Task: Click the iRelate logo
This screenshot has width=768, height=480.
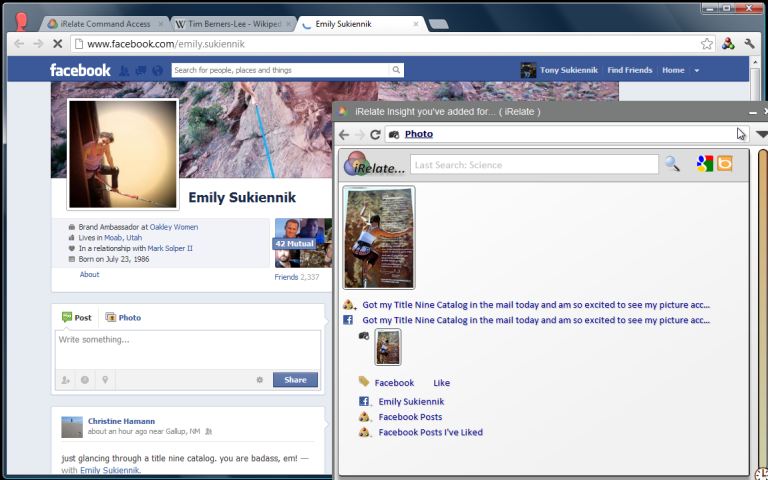Action: (x=374, y=165)
